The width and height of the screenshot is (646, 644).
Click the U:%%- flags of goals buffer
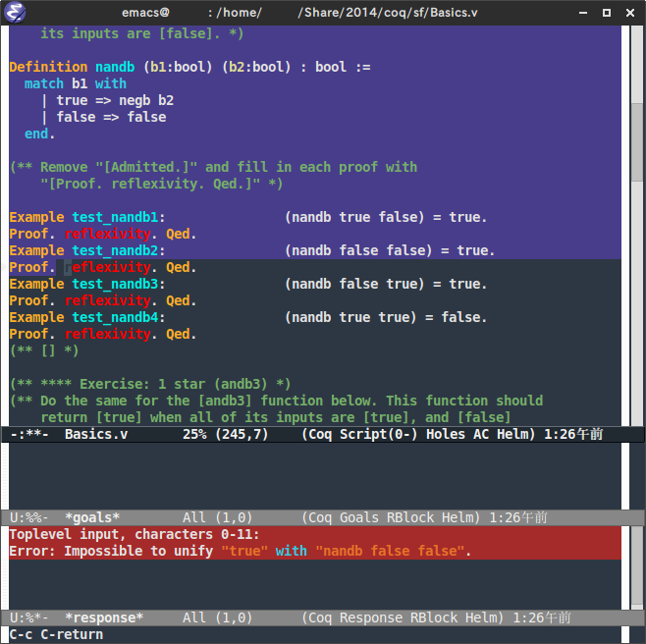point(29,517)
